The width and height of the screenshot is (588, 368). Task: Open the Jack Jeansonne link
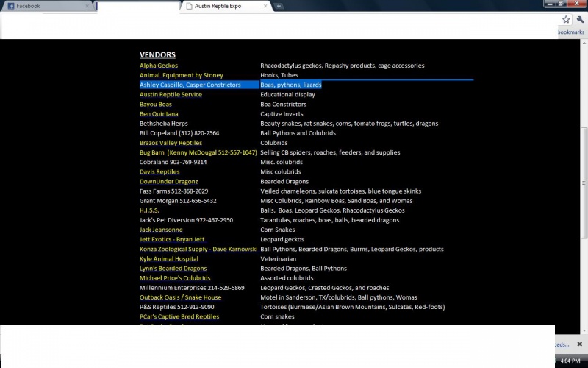161,230
